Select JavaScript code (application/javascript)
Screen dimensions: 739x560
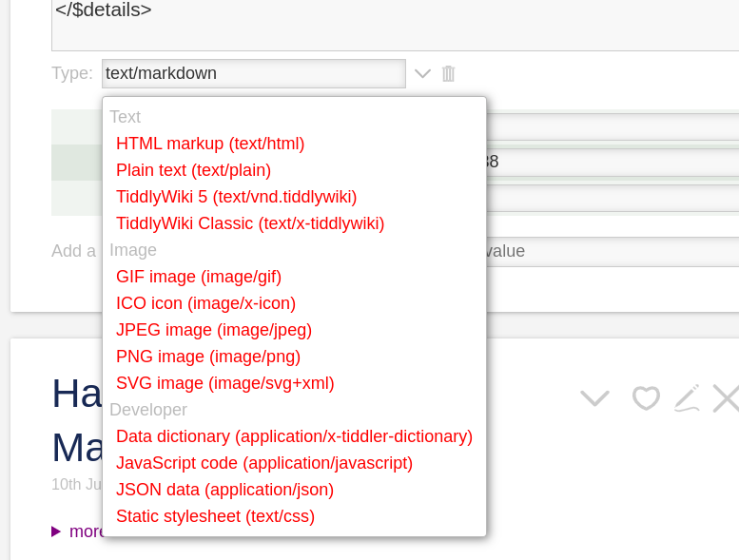click(264, 463)
